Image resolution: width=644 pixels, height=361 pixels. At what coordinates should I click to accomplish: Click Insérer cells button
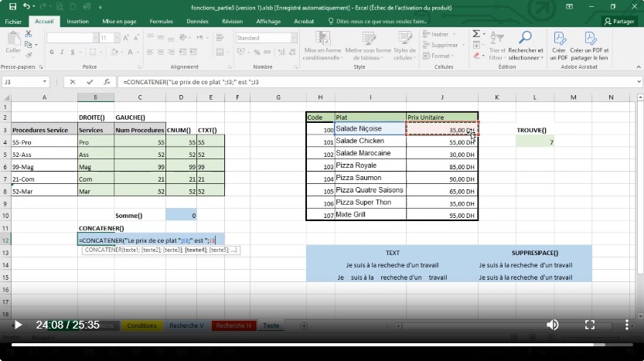(x=439, y=34)
